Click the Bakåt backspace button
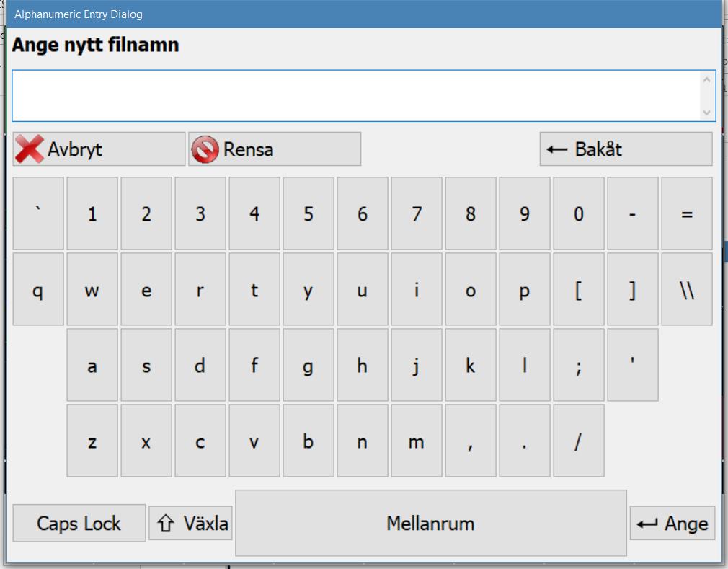The image size is (728, 569). point(626,149)
